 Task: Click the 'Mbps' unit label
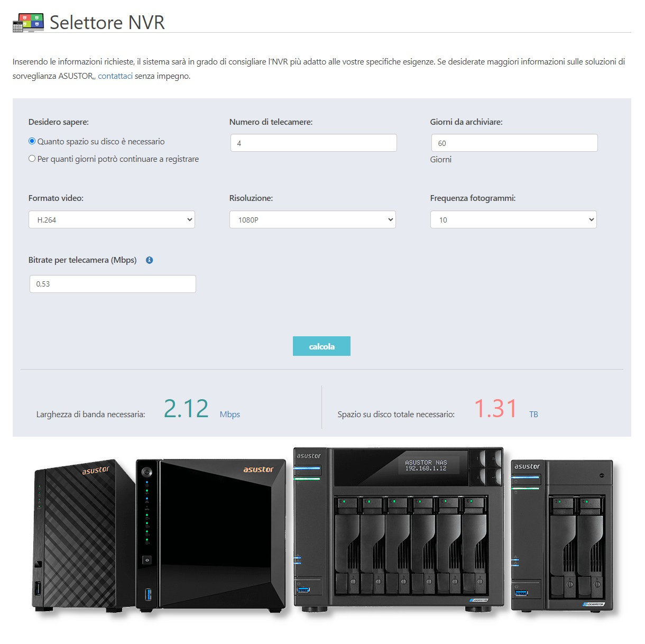[230, 415]
